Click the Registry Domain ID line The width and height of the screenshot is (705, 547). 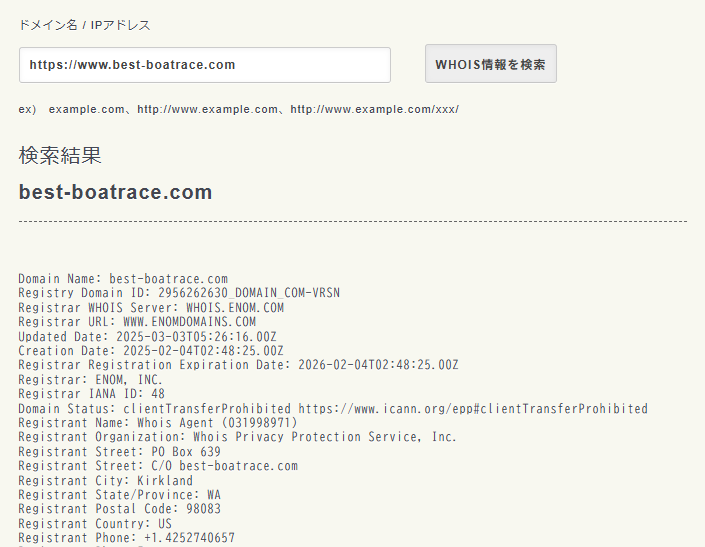pyautogui.click(x=179, y=293)
